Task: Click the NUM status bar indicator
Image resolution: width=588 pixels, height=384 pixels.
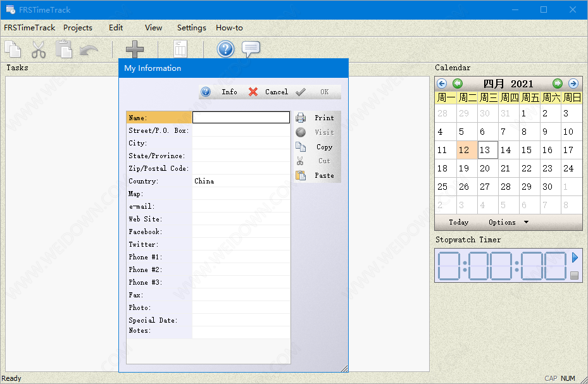Action: [x=568, y=378]
